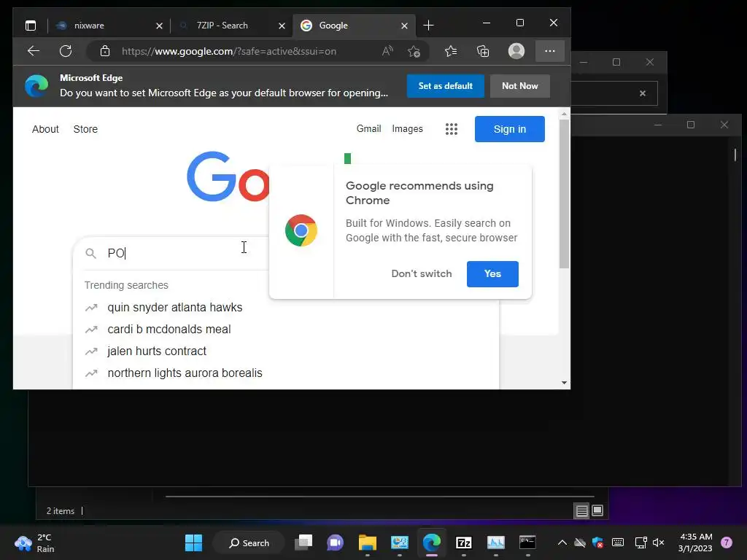Open the Gmail link
This screenshot has height=560, width=747.
click(368, 128)
